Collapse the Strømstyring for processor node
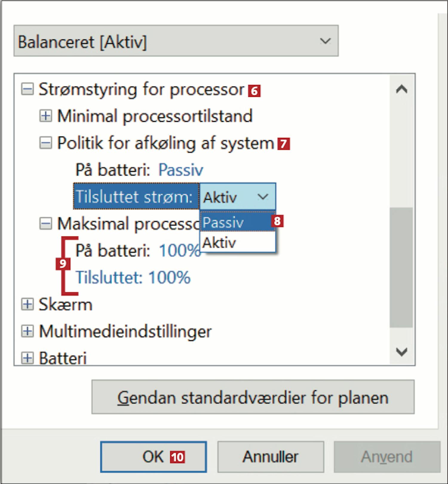This screenshot has width=448, height=484. tap(27, 89)
